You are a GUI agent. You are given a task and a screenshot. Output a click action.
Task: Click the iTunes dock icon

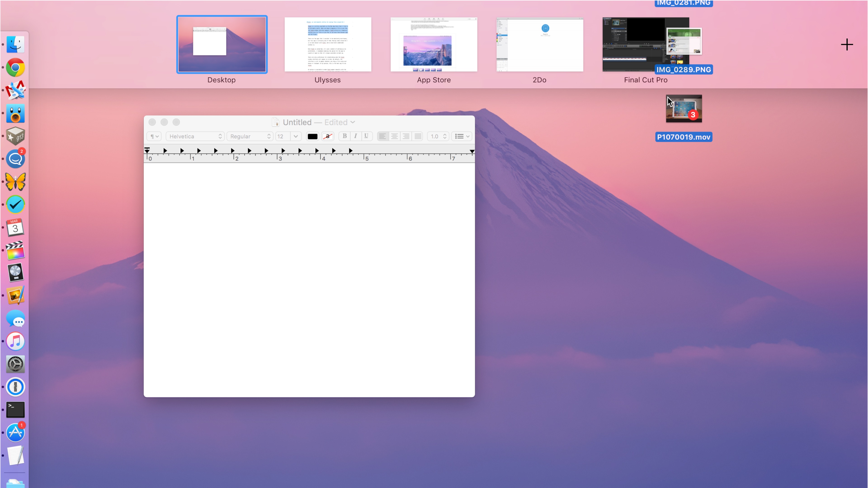click(15, 341)
